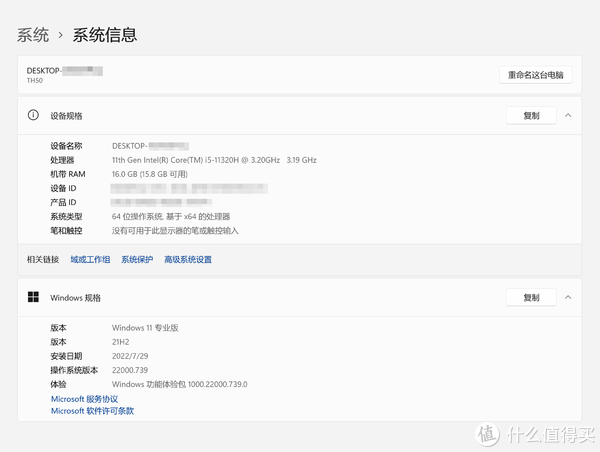This screenshot has height=452, width=600.
Task: Open the 高级系统设置 link
Action: pos(188,259)
